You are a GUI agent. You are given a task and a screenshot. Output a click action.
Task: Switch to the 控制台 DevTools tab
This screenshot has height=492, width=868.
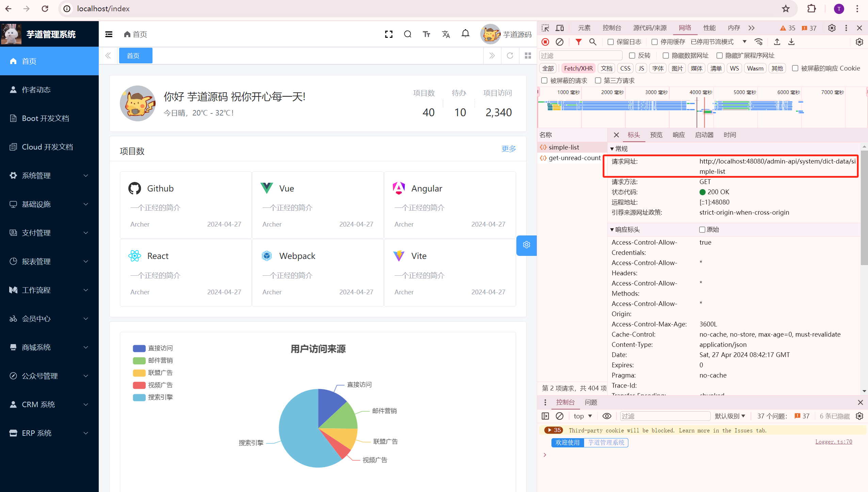pos(612,28)
